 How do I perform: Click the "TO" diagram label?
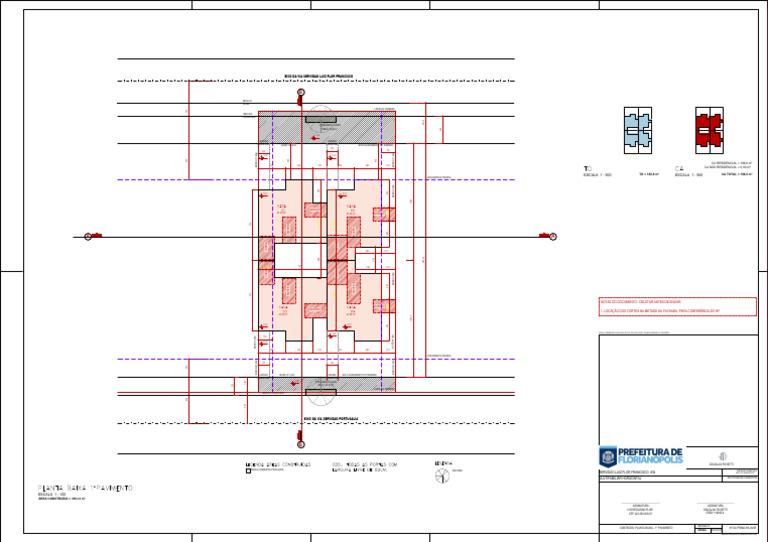[x=588, y=169]
